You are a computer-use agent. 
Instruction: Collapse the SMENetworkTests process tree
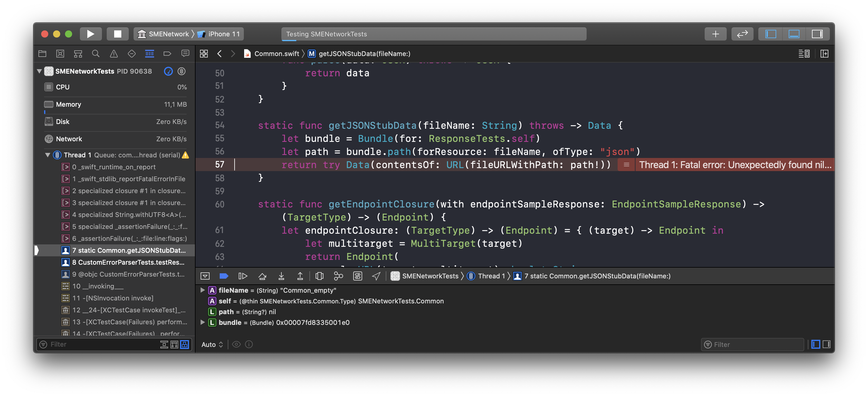(39, 71)
